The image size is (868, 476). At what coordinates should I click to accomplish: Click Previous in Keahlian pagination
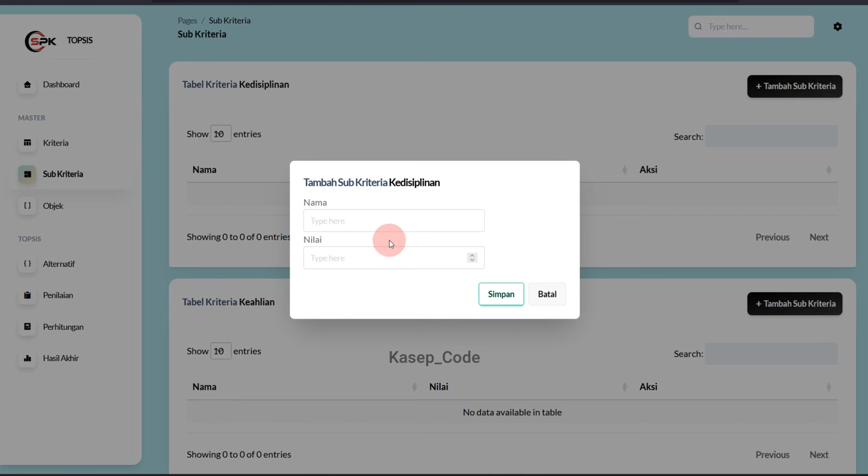pos(772,455)
